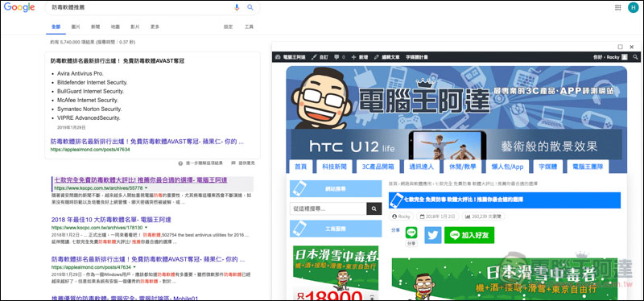Click in the Google search box
644x301 pixels.
point(139,7)
